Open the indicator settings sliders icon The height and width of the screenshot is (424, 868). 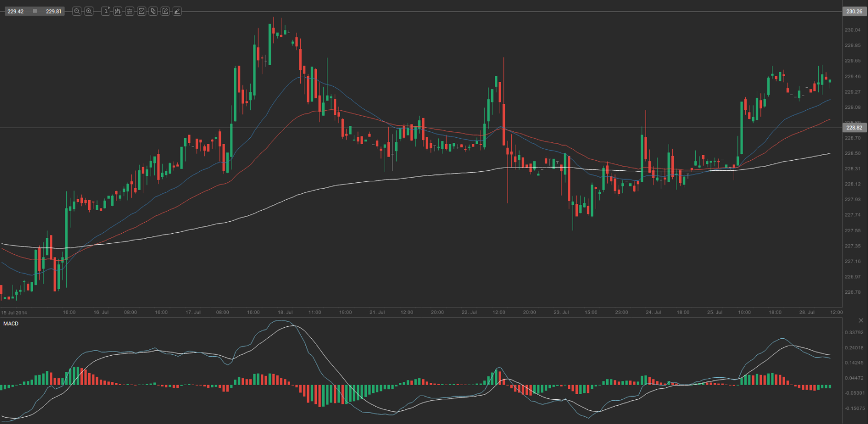pyautogui.click(x=130, y=11)
